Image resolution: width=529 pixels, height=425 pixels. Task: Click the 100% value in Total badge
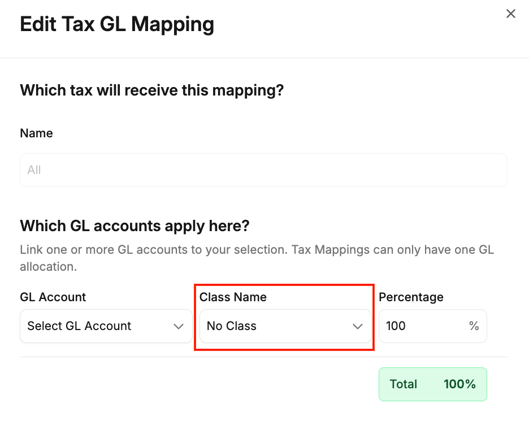coord(460,384)
